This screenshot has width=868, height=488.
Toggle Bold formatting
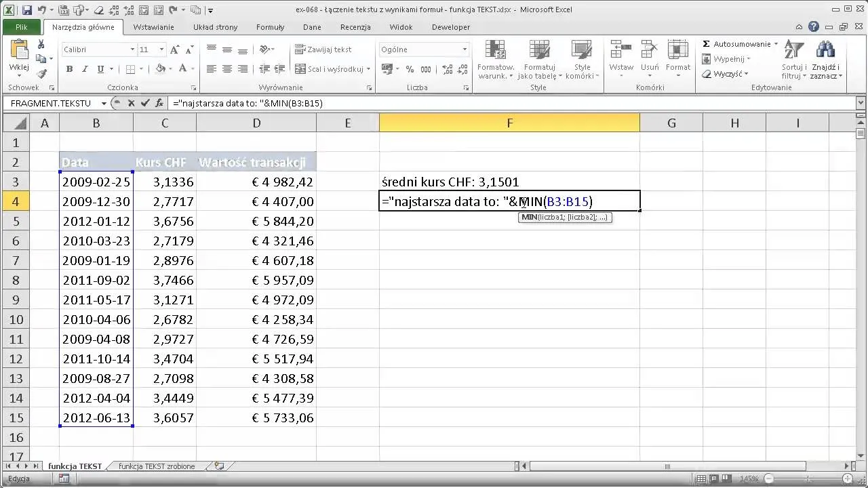(69, 69)
